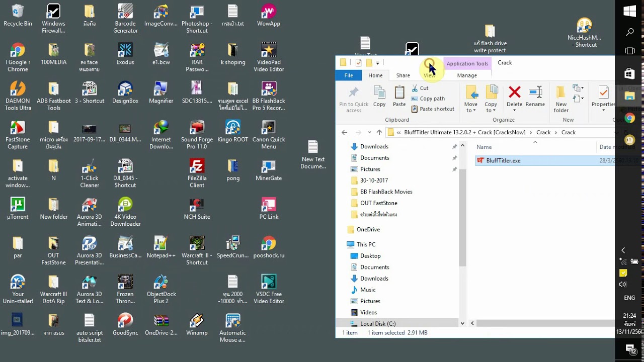Select the Notepad++ desktop icon

click(x=161, y=247)
